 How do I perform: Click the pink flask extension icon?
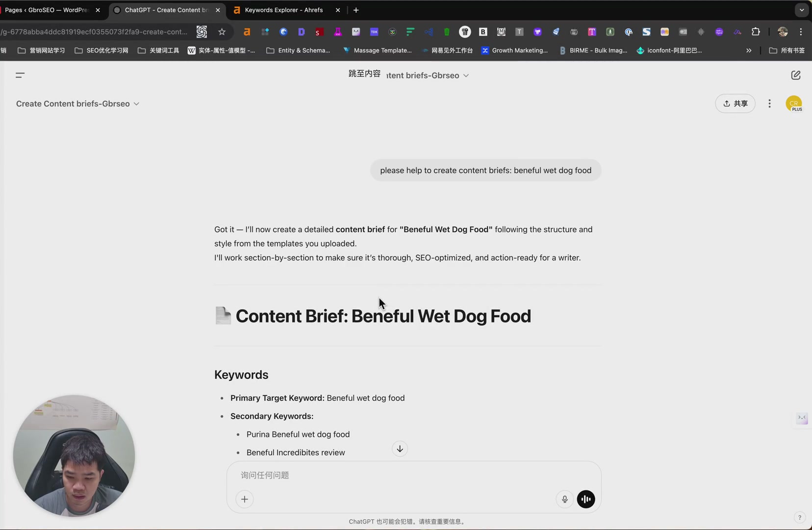click(x=337, y=32)
